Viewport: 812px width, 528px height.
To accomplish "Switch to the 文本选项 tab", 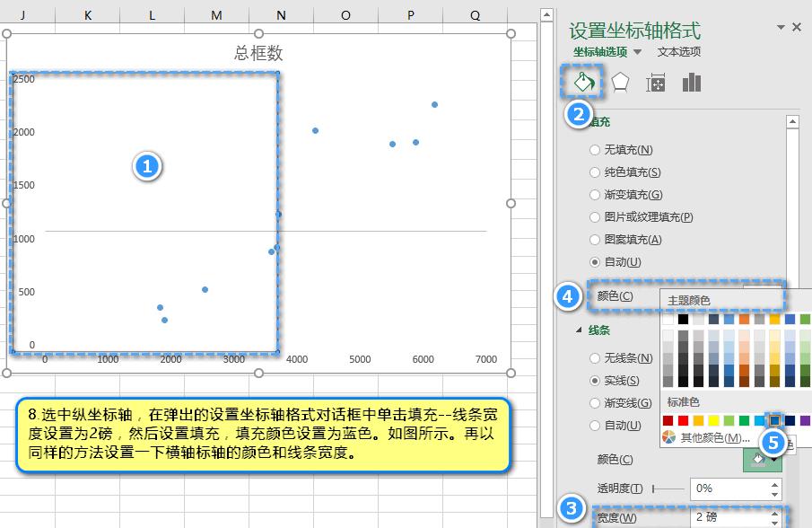I will (679, 52).
